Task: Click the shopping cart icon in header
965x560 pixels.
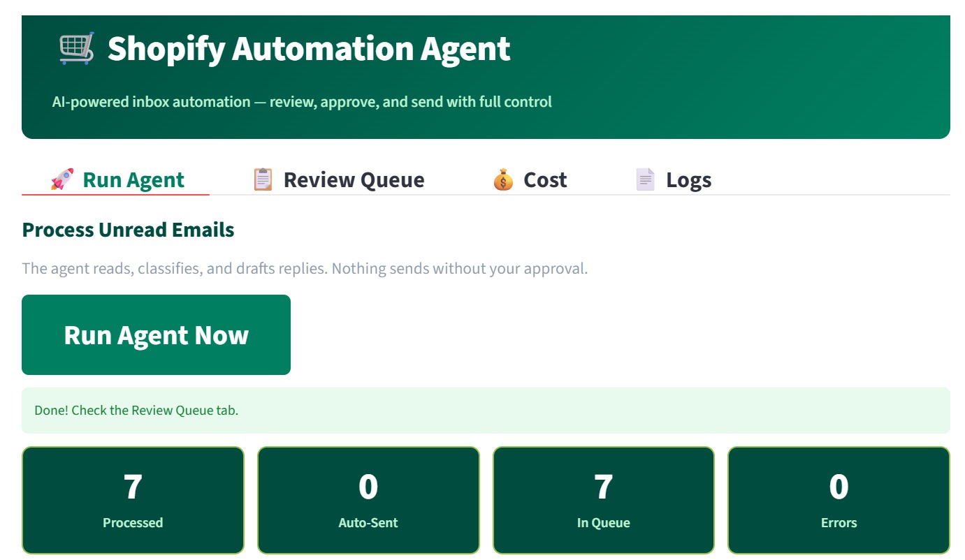Action: [x=76, y=49]
